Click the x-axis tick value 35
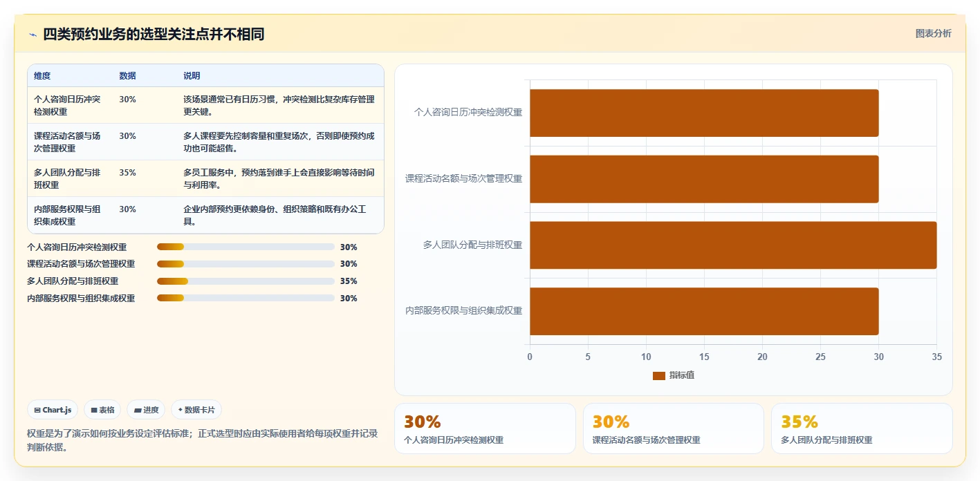980x481 pixels. (936, 357)
